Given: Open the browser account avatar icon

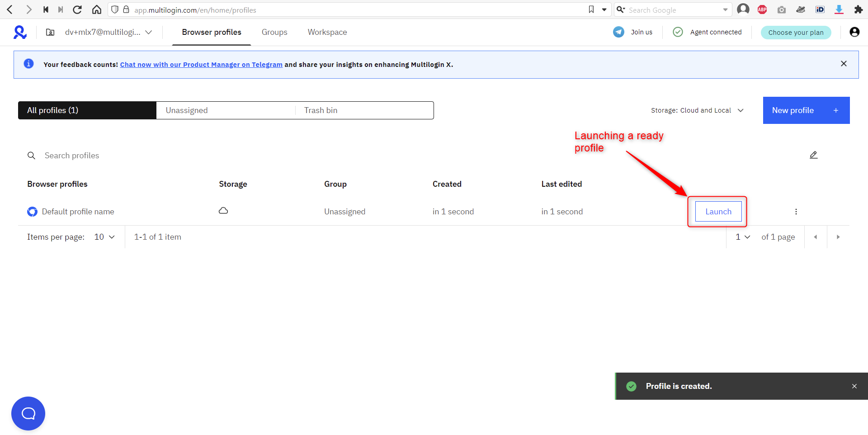Looking at the screenshot, I should point(743,9).
